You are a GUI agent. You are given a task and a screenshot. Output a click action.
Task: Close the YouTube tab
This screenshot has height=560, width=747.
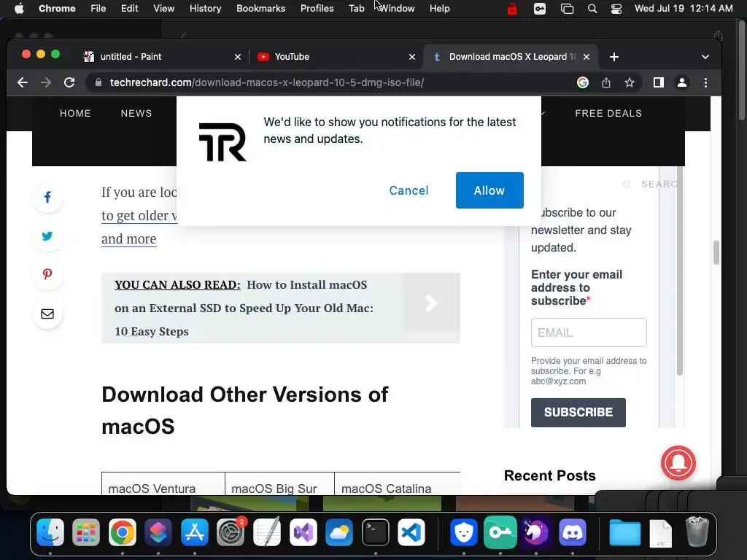[412, 57]
